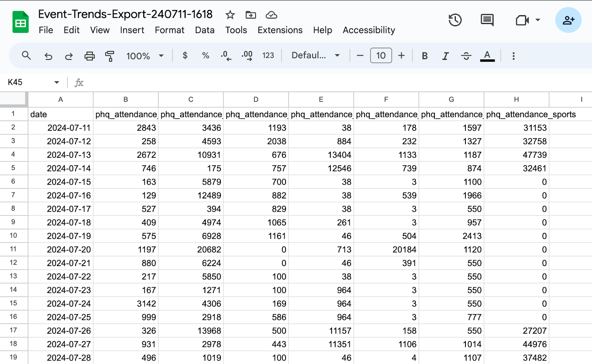Start a Meet call camera icon
This screenshot has width=592, height=364.
522,20
